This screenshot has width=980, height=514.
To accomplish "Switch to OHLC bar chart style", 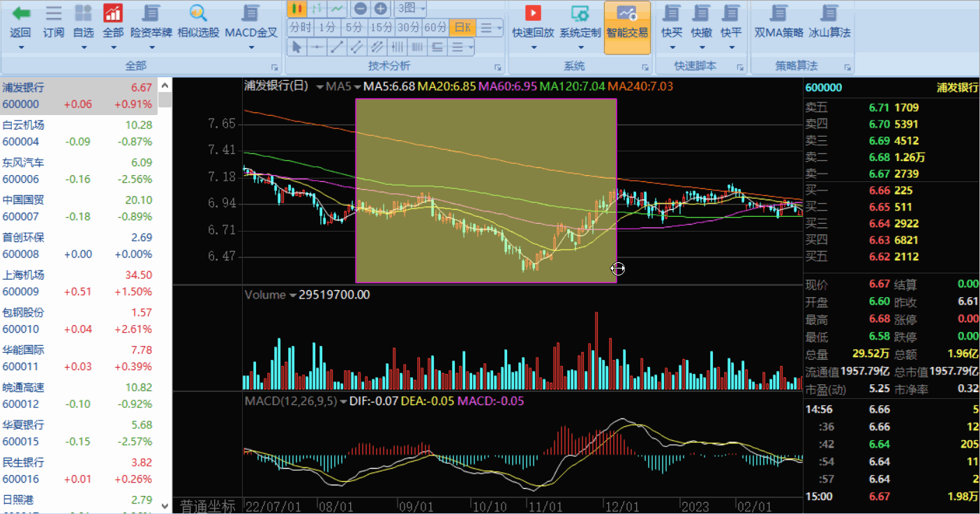I will 317,8.
